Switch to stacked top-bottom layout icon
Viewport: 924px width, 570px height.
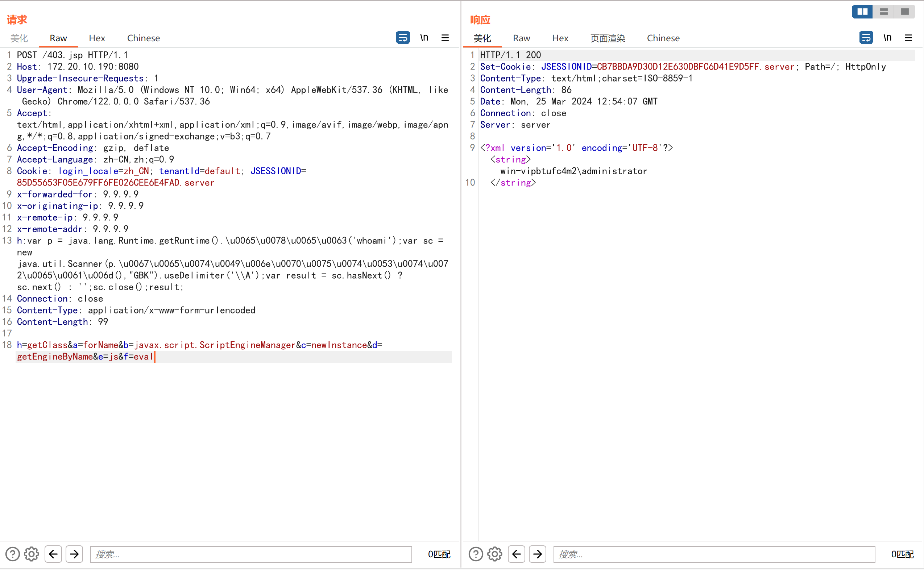click(x=883, y=12)
